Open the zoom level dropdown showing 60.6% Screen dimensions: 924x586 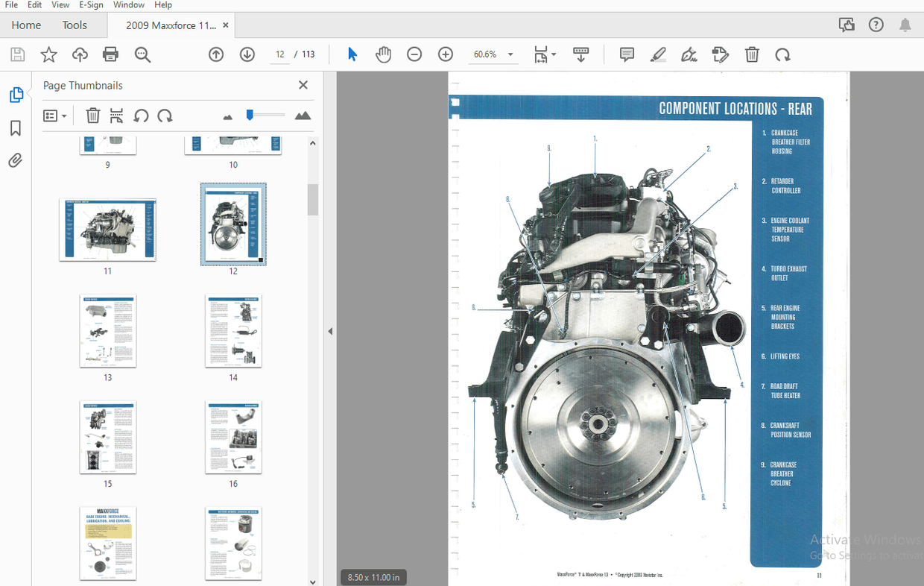point(510,54)
